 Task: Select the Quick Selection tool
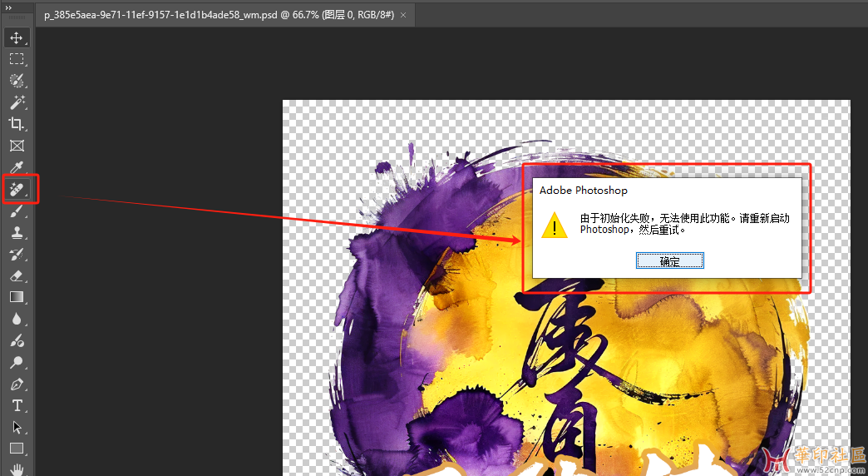[x=17, y=81]
